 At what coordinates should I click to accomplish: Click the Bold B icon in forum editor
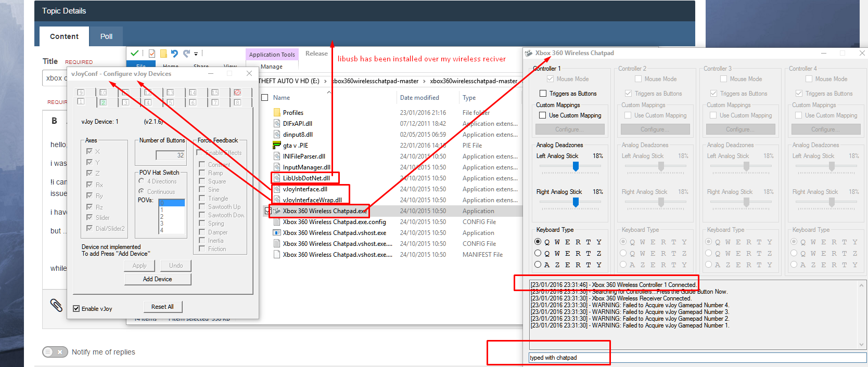pos(54,121)
